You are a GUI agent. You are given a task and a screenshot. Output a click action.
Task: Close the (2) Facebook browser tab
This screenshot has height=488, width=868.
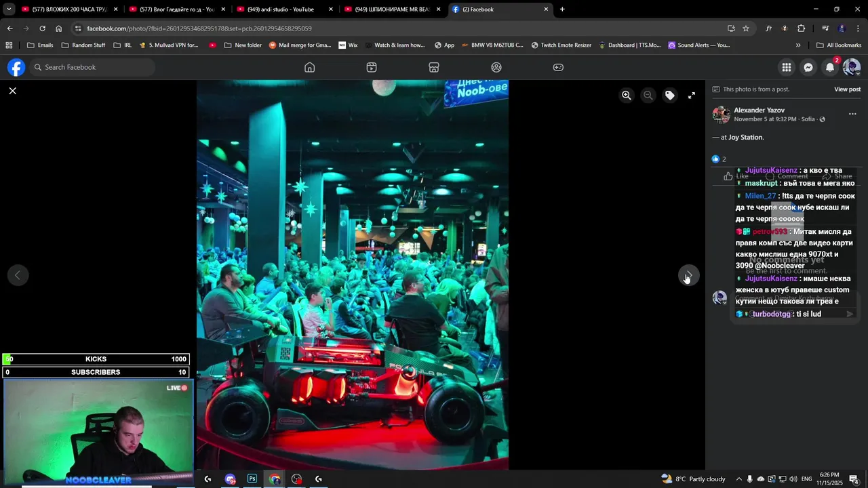coord(546,9)
